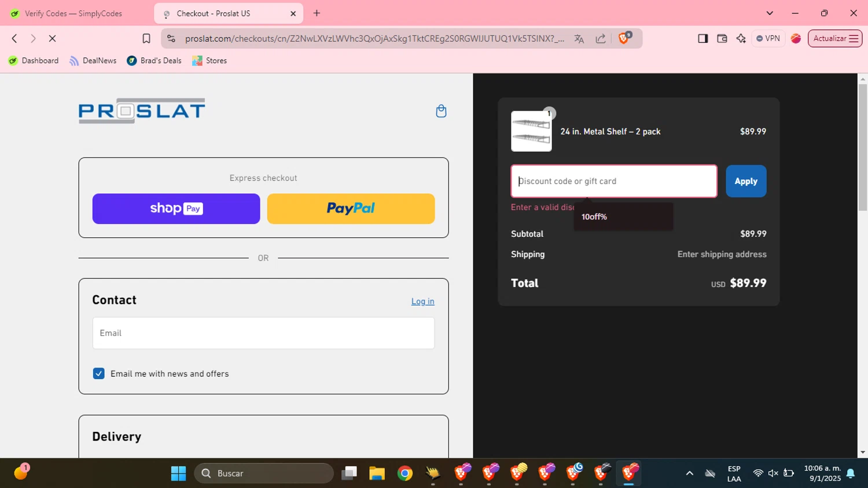Open the Windows Start menu
868x488 pixels.
(178, 474)
